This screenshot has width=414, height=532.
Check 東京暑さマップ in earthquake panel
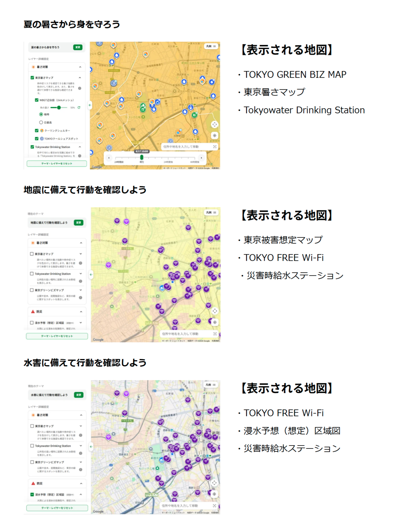point(32,254)
